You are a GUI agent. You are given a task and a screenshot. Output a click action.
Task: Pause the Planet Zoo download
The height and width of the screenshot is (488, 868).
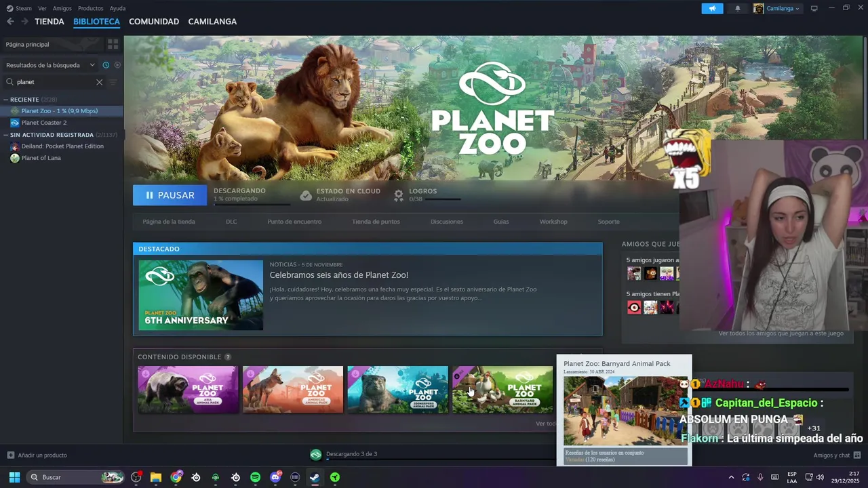(x=170, y=195)
